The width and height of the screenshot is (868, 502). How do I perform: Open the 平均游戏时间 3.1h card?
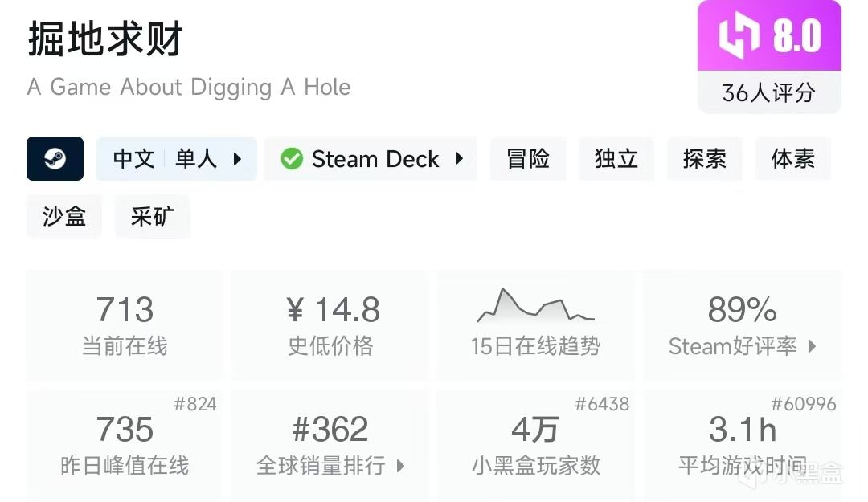coord(742,444)
